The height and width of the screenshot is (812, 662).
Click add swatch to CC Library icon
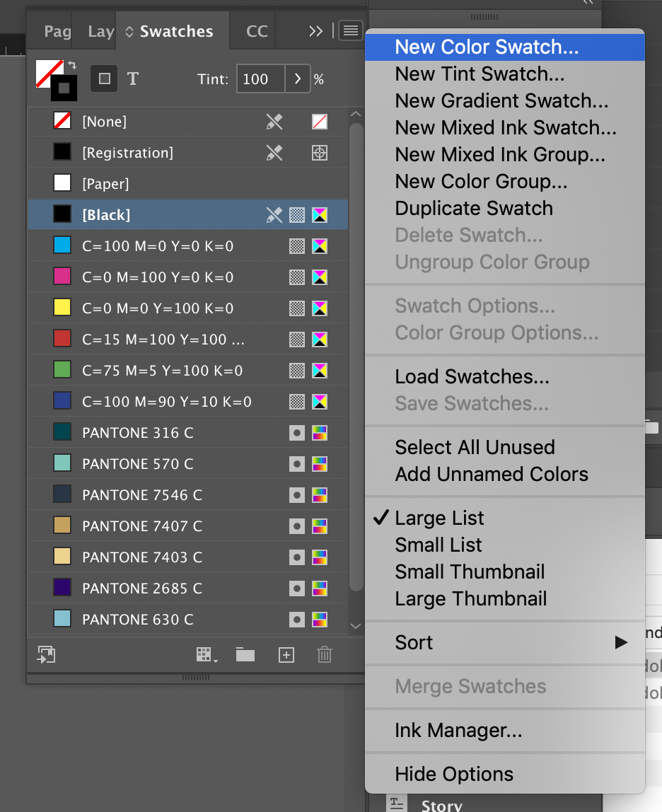(47, 655)
